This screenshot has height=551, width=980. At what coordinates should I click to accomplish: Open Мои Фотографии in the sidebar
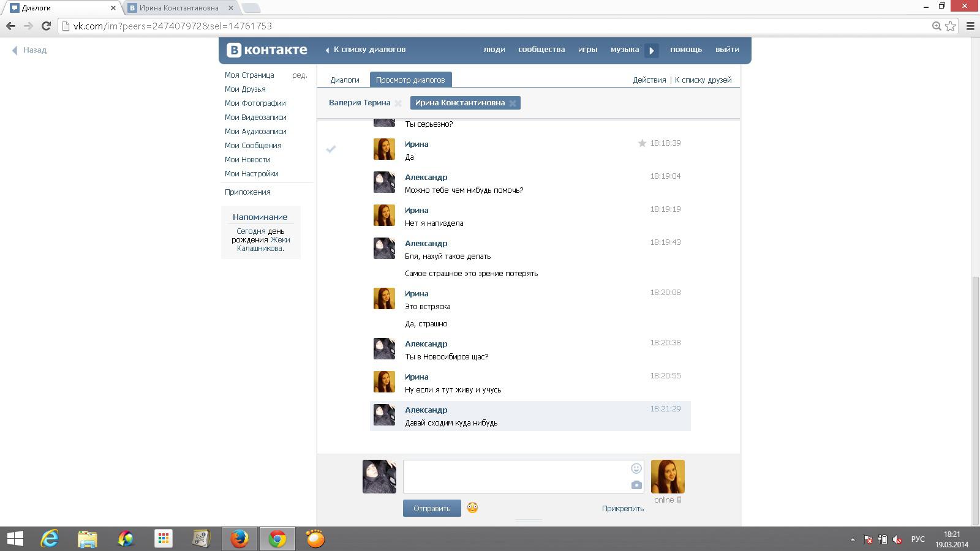255,103
